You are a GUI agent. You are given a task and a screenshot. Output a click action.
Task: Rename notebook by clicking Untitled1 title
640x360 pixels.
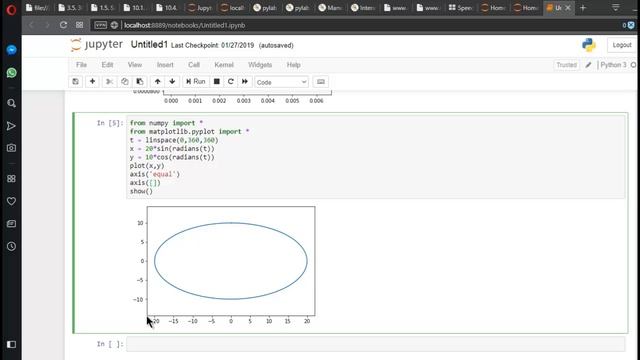point(149,44)
